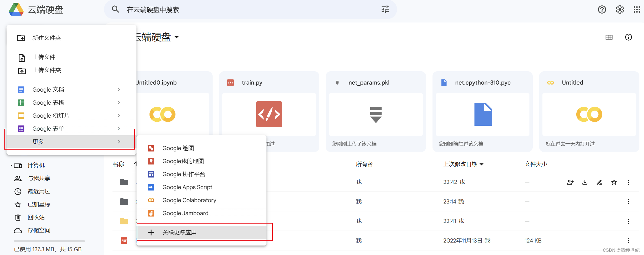Open 已加星标 in sidebar
Viewport: 644px width, 255px height.
click(39, 204)
